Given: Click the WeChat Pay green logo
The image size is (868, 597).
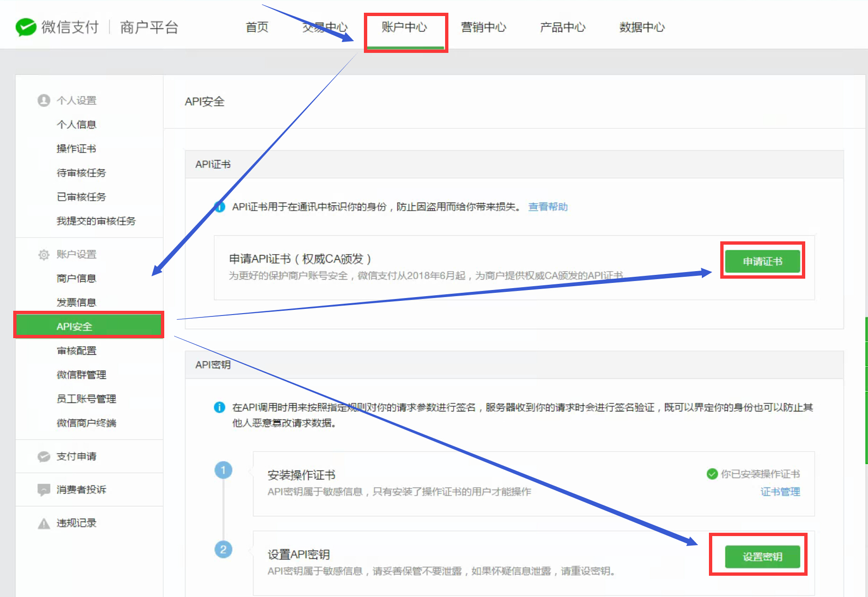Looking at the screenshot, I should click(x=26, y=27).
